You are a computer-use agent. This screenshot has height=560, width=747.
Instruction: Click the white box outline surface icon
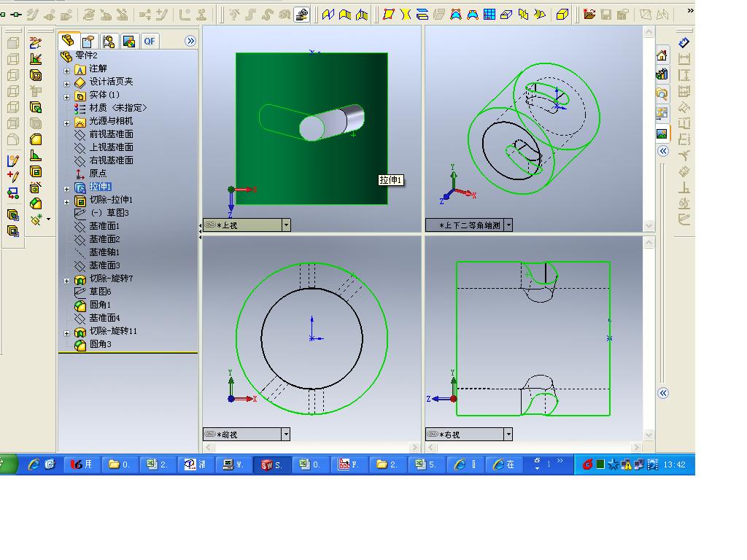(x=506, y=15)
